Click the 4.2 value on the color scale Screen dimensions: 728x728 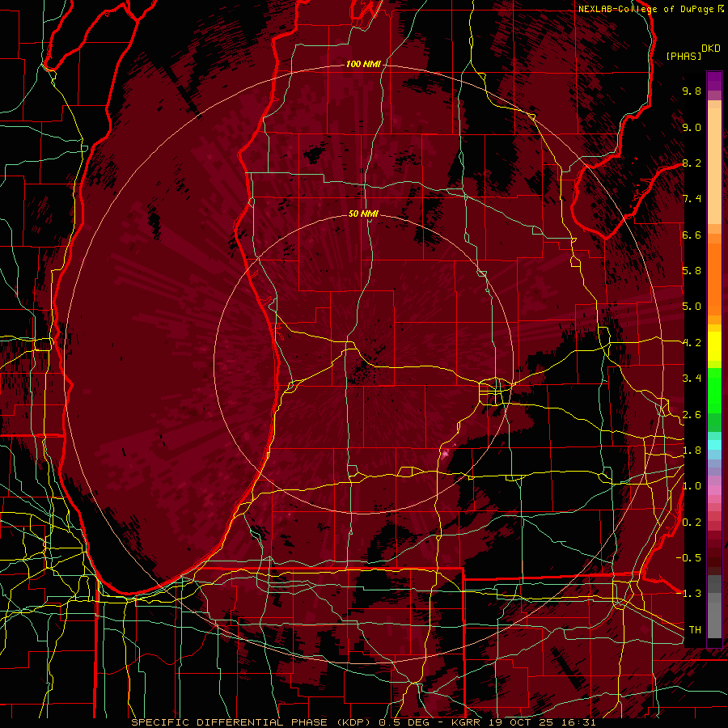coord(692,343)
